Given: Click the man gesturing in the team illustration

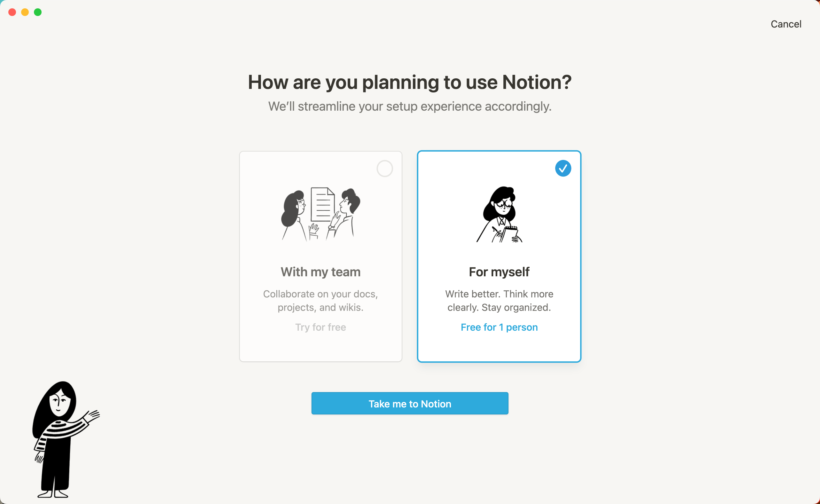Looking at the screenshot, I should tap(344, 214).
